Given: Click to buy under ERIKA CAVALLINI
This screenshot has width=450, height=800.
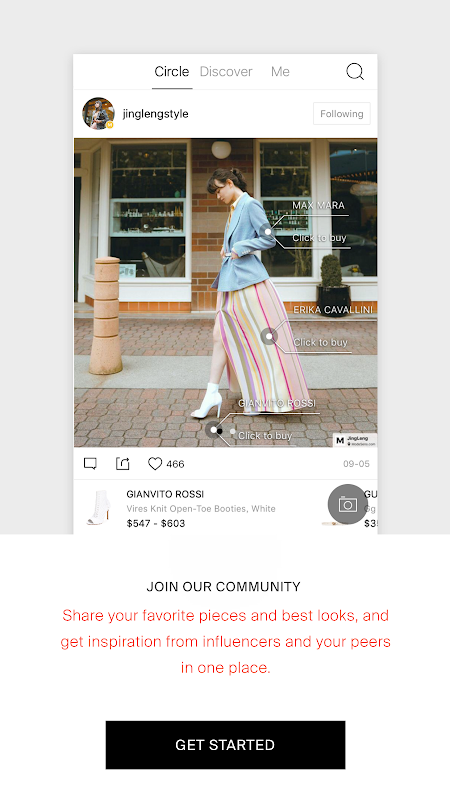Looking at the screenshot, I should pyautogui.click(x=320, y=342).
